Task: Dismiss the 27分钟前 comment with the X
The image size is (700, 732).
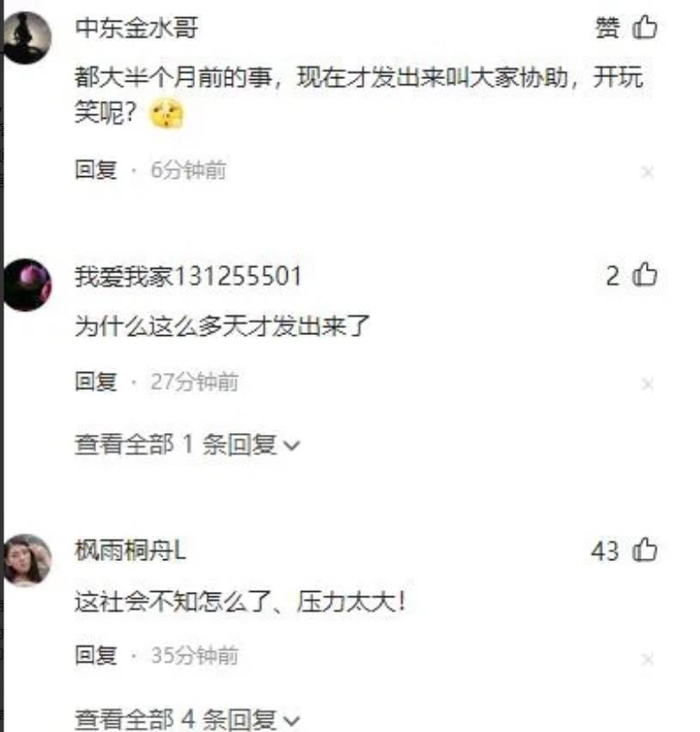Action: tap(648, 384)
